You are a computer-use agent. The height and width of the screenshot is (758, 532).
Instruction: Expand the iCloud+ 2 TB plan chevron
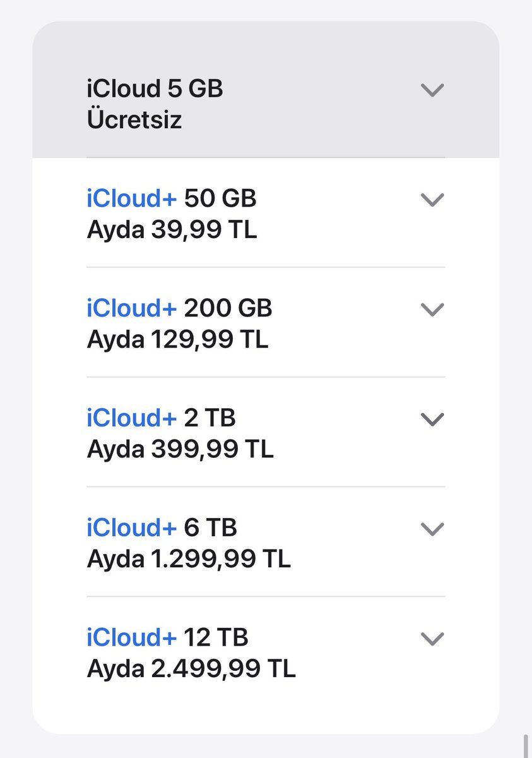[x=432, y=419]
